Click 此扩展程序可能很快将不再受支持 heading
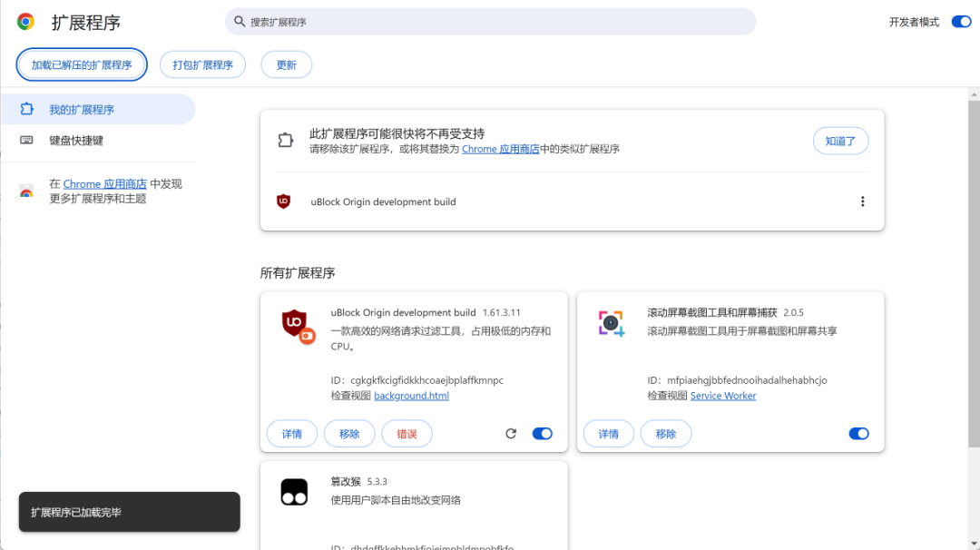980x550 pixels. click(x=397, y=133)
